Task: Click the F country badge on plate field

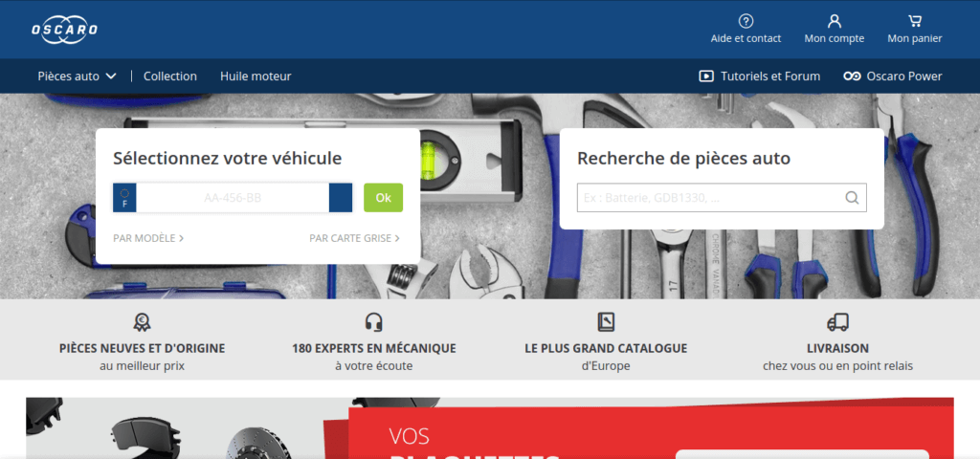Action: [125, 198]
